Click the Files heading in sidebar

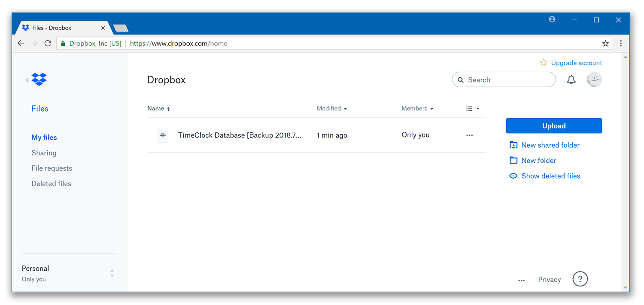[40, 109]
